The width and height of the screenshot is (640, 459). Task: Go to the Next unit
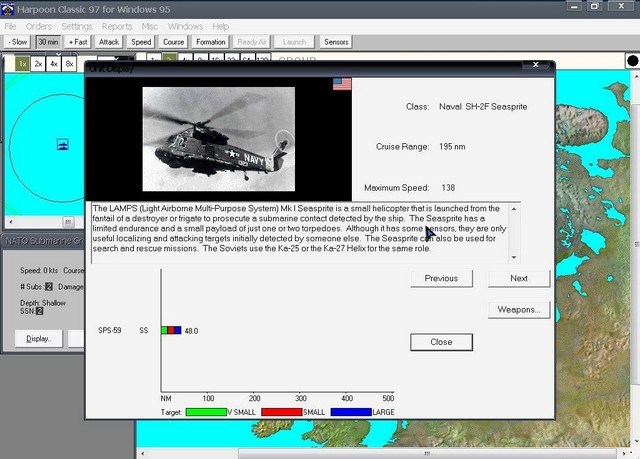tap(518, 278)
